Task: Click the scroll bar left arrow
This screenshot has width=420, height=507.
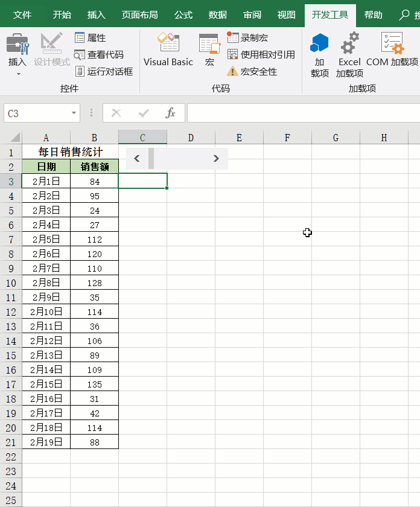Action: (x=137, y=158)
